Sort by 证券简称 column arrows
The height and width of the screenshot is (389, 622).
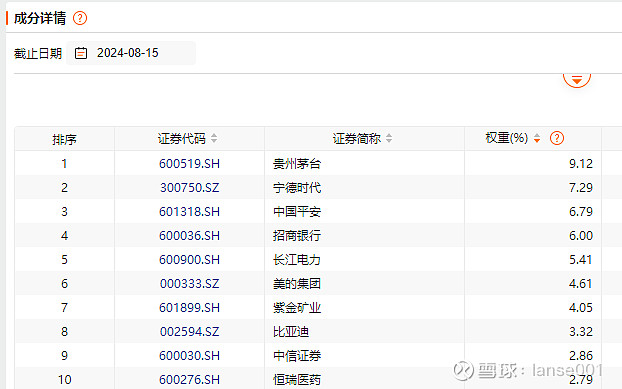coord(389,138)
